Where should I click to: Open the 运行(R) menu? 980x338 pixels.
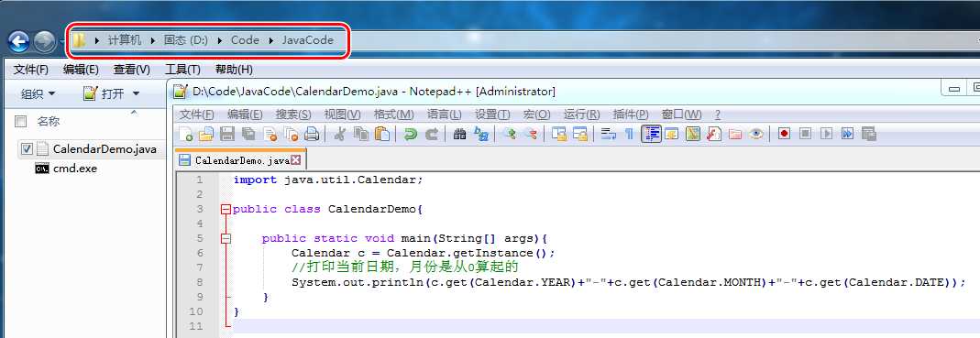tap(582, 114)
